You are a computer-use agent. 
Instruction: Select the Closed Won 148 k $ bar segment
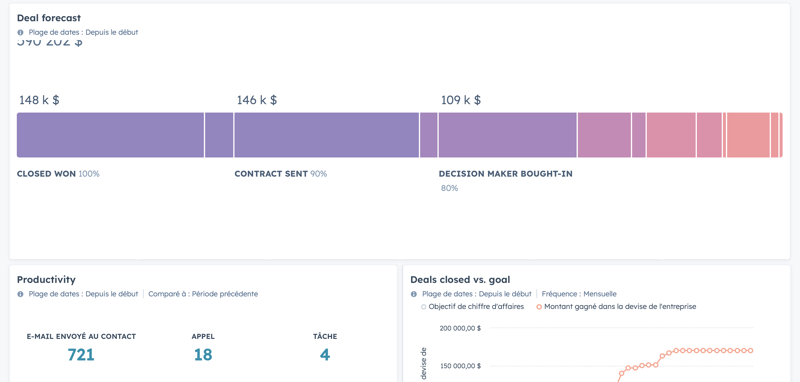[110, 135]
